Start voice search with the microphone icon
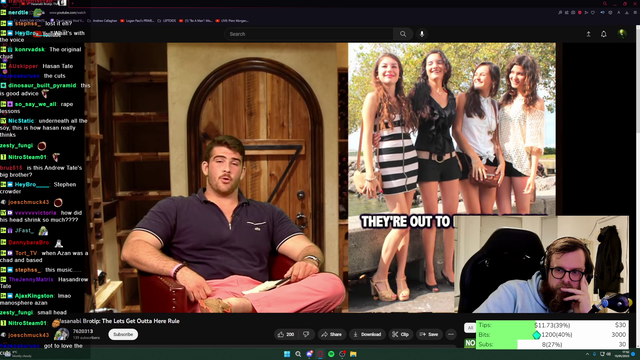This screenshot has width=640, height=360. tap(422, 34)
